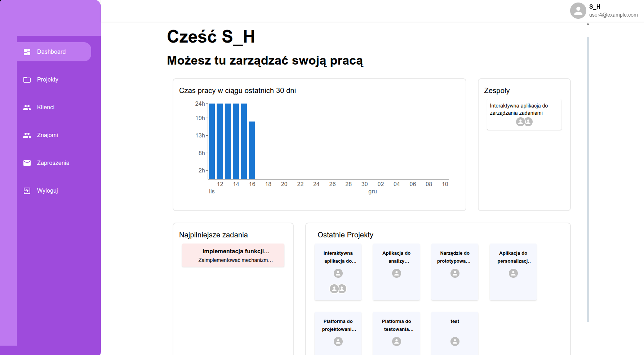Click the user4@example.com account email
This screenshot has height=355, width=644.
point(613,15)
